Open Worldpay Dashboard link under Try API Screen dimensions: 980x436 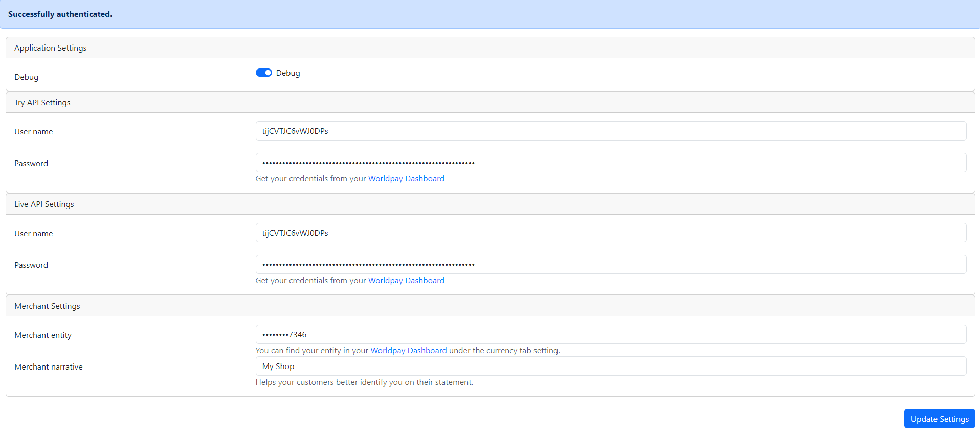[406, 179]
